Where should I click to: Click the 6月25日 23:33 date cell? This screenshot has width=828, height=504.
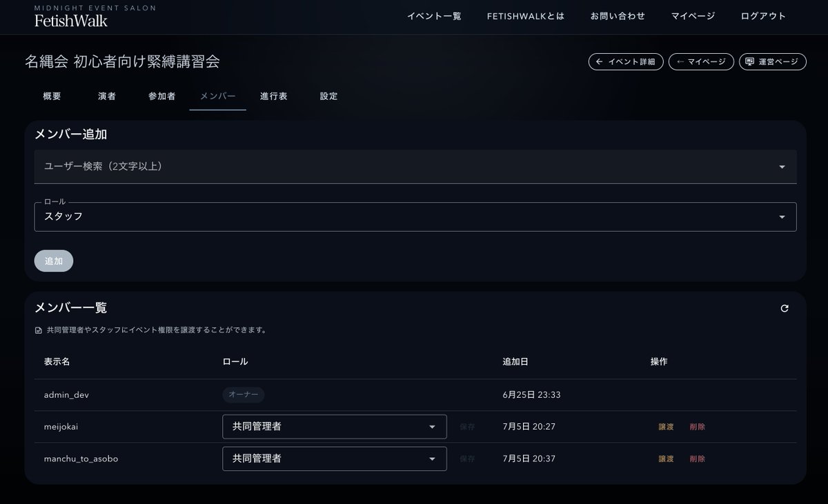(531, 395)
